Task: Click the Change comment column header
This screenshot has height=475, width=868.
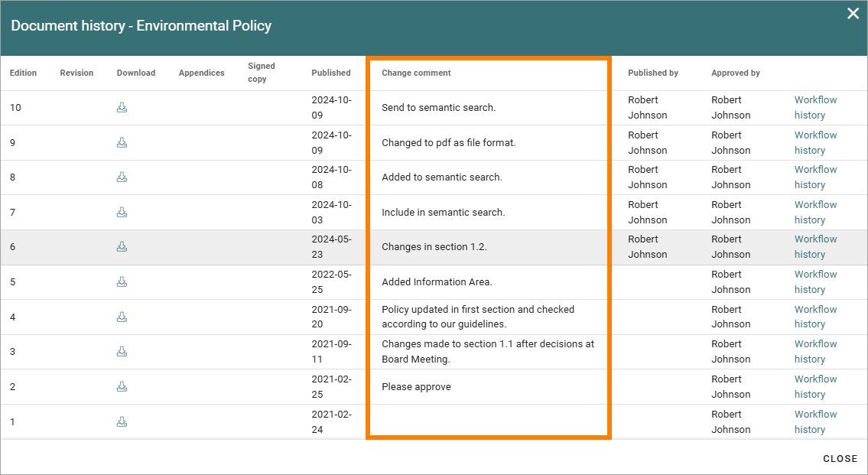Action: point(416,73)
